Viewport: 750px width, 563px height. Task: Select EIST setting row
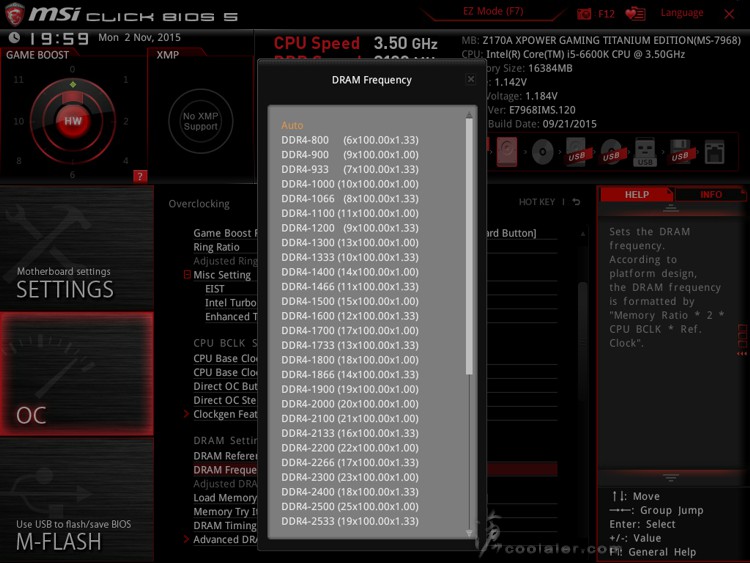tap(214, 289)
